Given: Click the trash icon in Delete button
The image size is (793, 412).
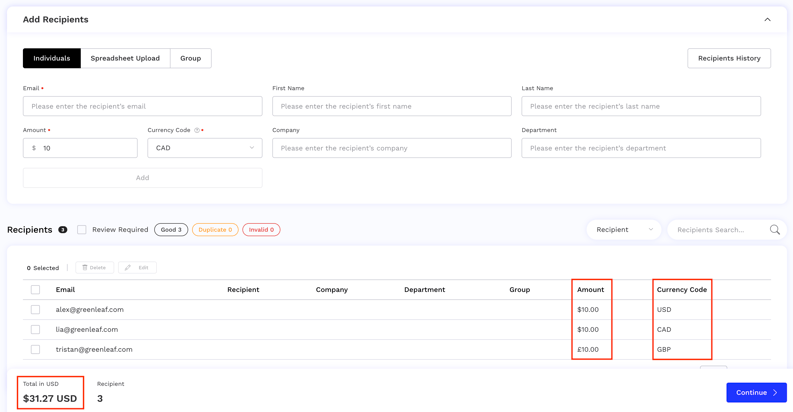Looking at the screenshot, I should tap(85, 268).
